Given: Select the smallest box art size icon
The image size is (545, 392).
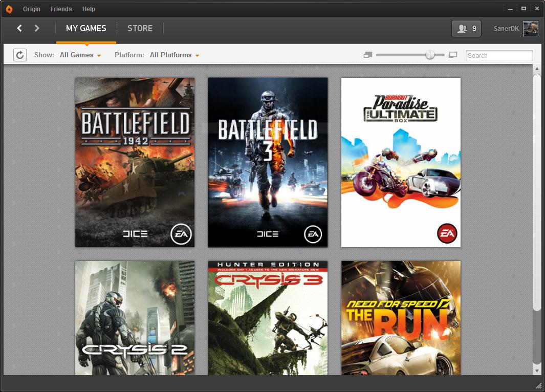Looking at the screenshot, I should pos(368,55).
